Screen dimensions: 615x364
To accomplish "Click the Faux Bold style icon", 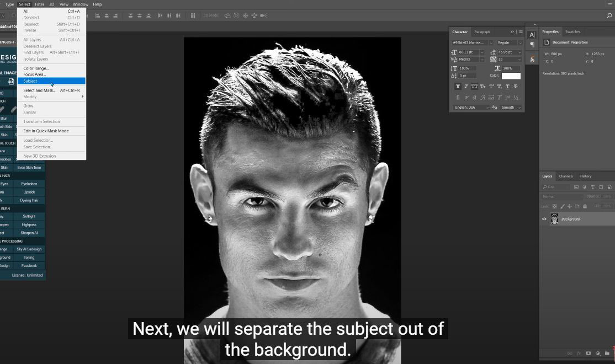I will click(458, 87).
